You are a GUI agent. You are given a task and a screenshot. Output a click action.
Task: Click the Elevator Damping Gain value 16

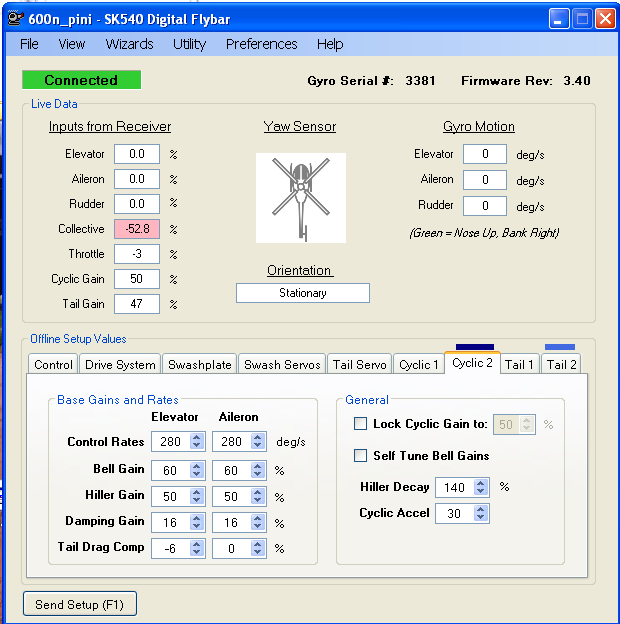point(170,523)
